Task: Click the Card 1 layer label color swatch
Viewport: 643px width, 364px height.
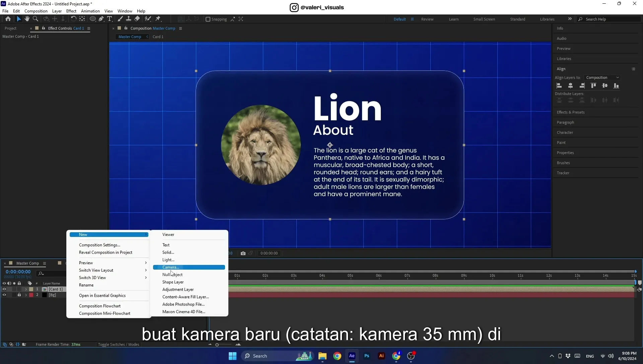Action: 31,289
